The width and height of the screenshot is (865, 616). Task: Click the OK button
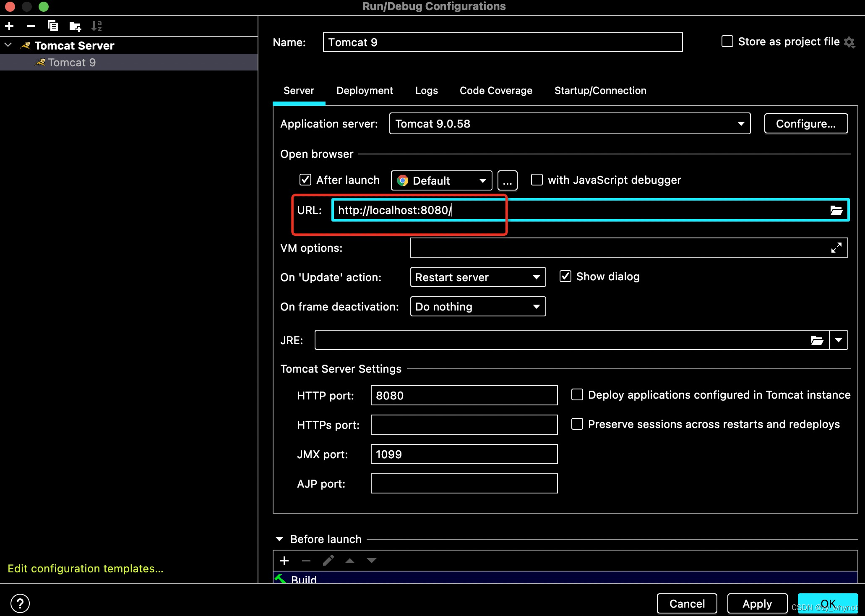[x=828, y=603]
